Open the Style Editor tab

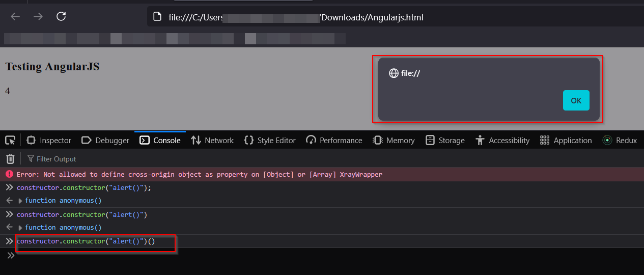(x=270, y=141)
